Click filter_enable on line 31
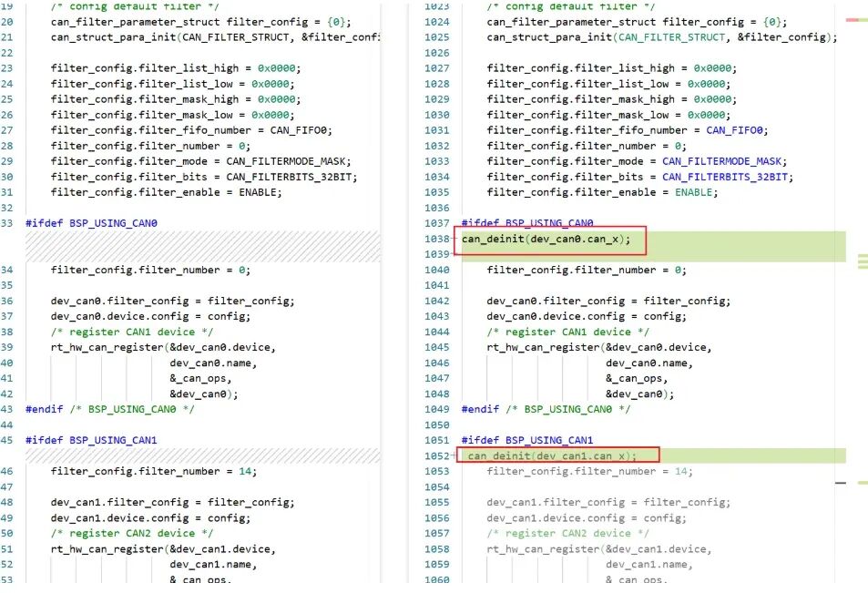Image resolution: width=868 pixels, height=593 pixels. [x=179, y=192]
